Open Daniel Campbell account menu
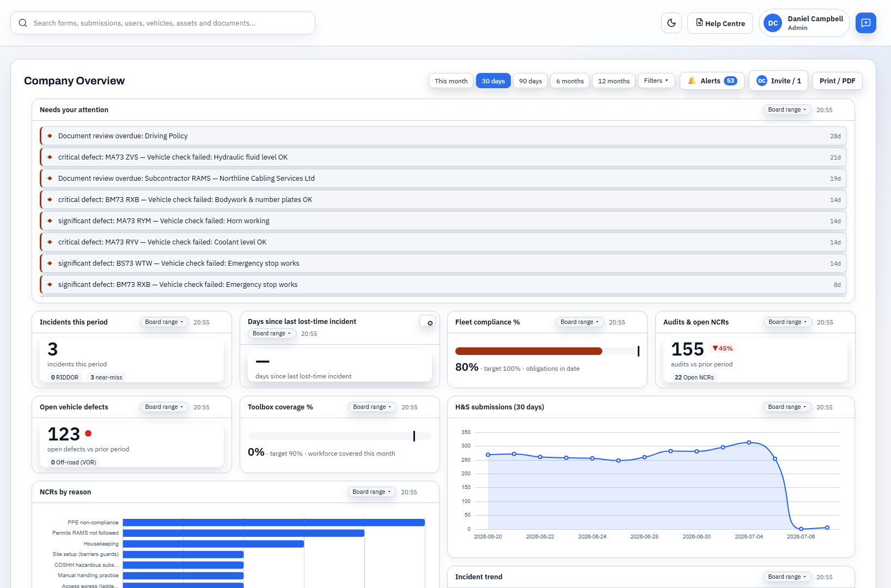 click(x=804, y=23)
